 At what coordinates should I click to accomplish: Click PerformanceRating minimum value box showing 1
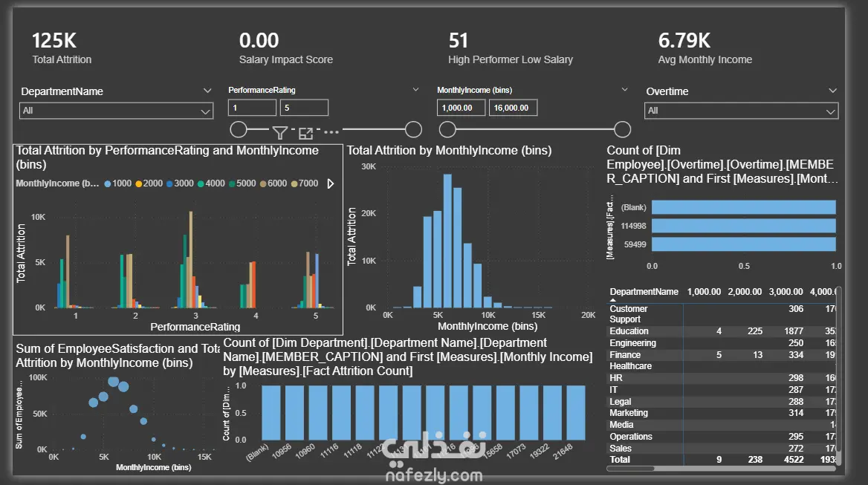252,108
